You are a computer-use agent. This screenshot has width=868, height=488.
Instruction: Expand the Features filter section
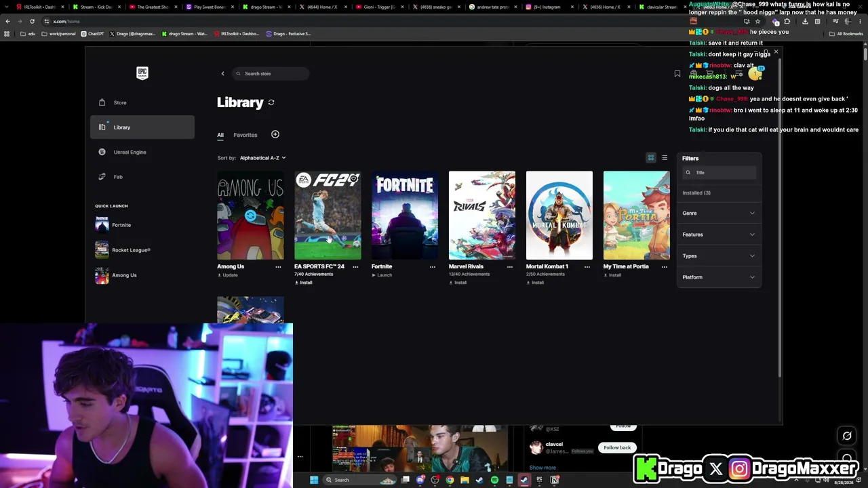pos(719,235)
